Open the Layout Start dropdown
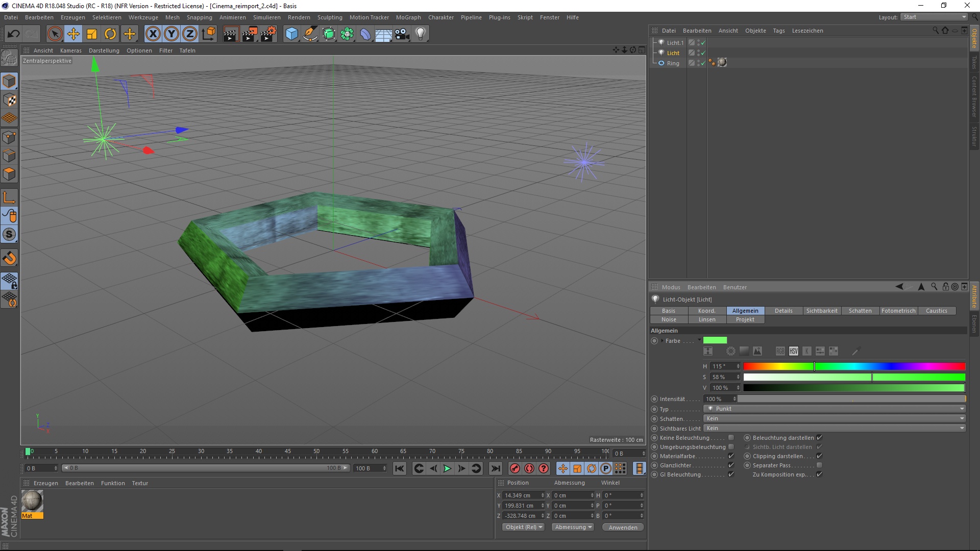Image resolution: width=980 pixels, height=551 pixels. [x=934, y=17]
